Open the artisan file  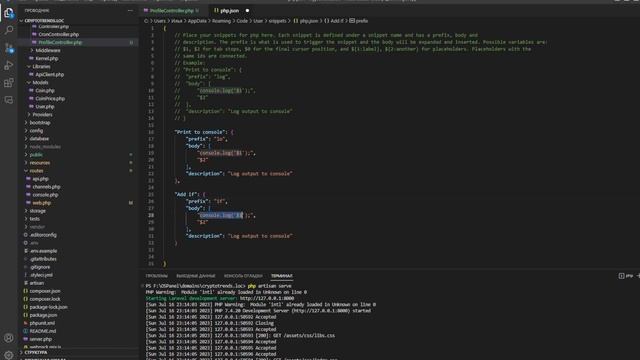36,283
